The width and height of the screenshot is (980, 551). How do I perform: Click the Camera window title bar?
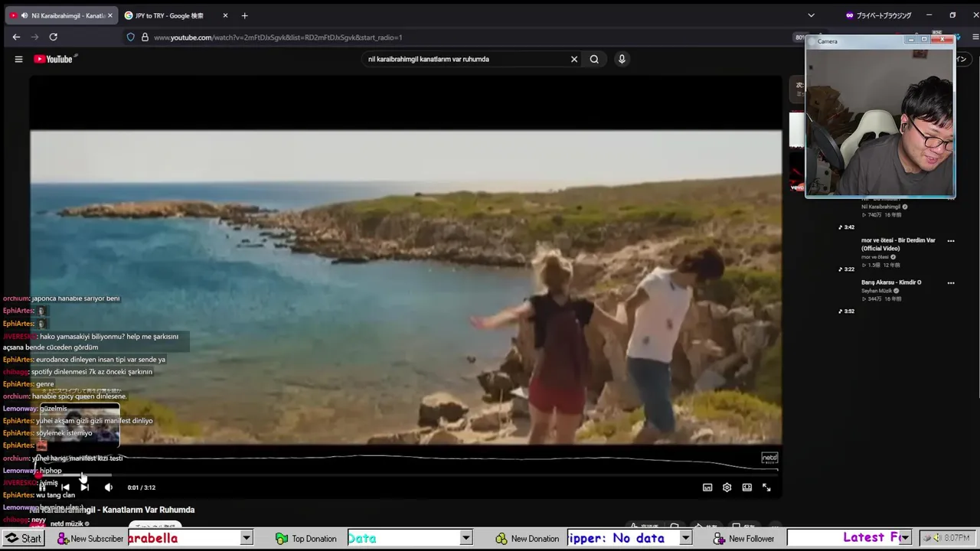(x=857, y=41)
